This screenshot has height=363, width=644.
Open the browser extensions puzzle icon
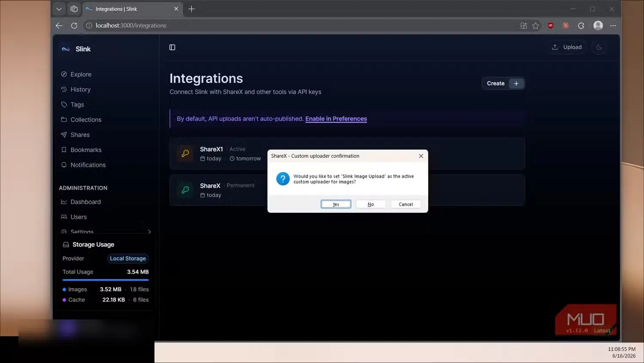tap(581, 25)
